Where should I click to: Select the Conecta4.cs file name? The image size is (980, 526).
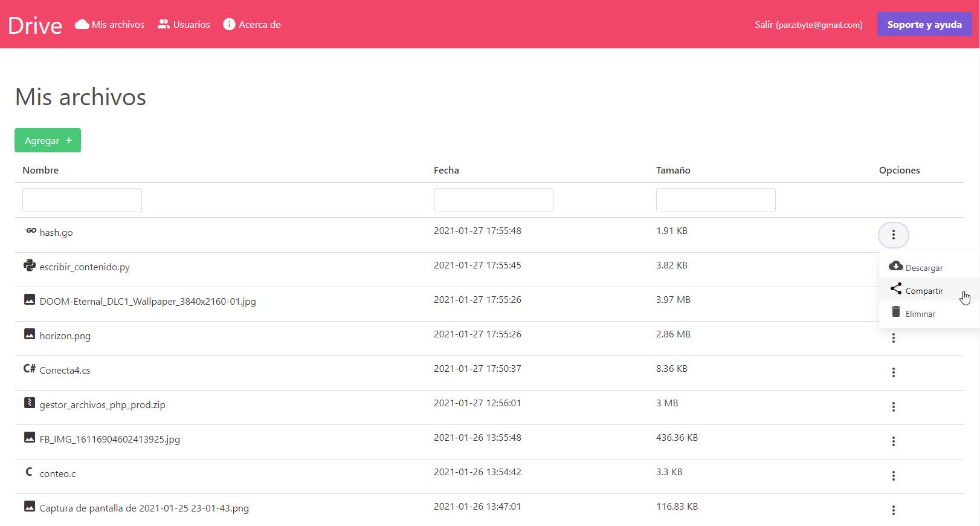65,370
